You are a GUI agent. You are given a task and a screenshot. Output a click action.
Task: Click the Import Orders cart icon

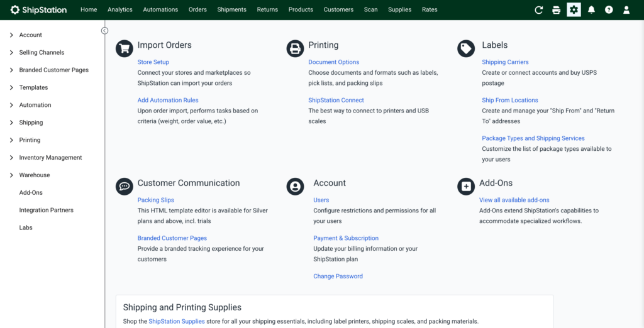click(125, 48)
